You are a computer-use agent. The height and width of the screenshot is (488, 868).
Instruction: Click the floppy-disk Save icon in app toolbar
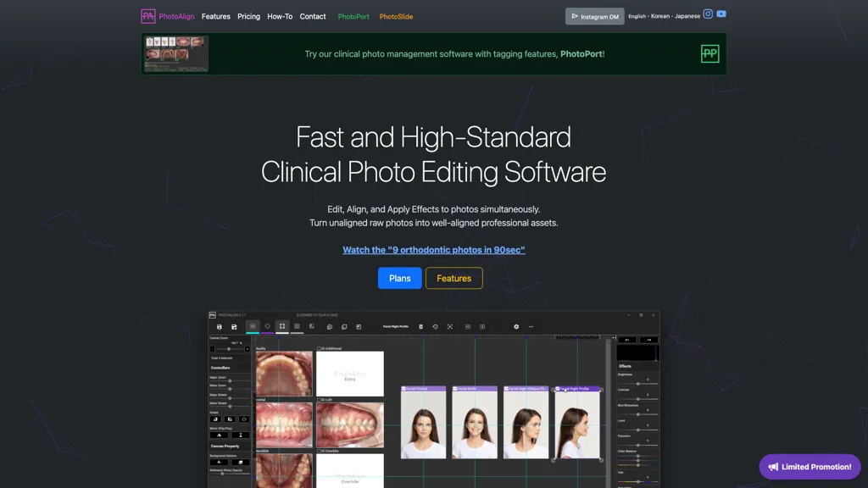click(220, 326)
